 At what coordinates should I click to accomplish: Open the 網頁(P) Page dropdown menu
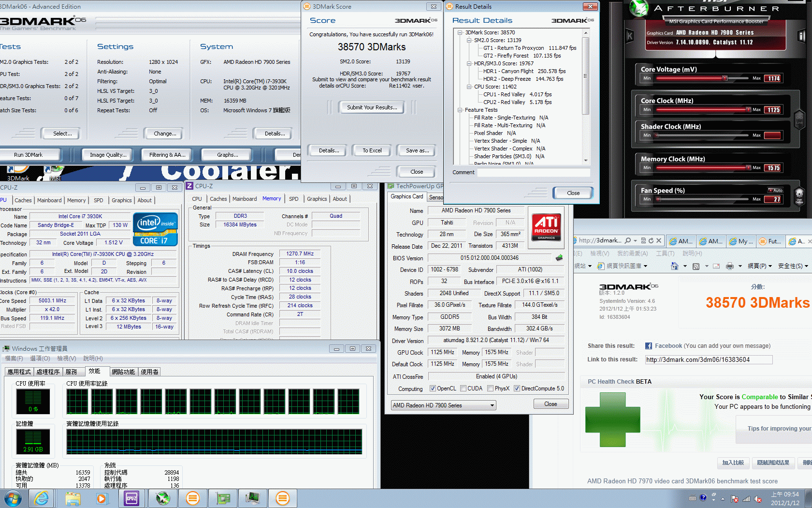tap(759, 266)
